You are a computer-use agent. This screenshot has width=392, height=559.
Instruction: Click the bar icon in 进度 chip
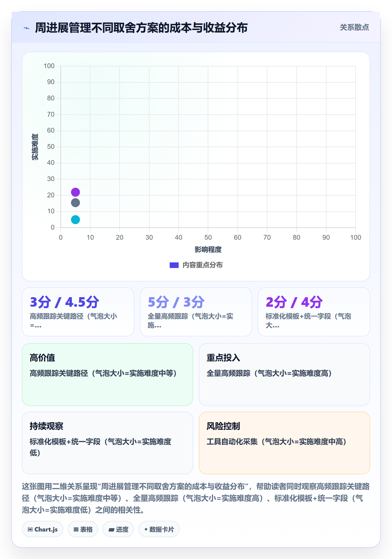pyautogui.click(x=111, y=530)
